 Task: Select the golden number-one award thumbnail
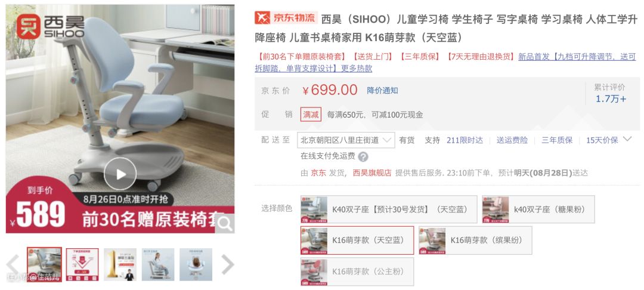click(120, 264)
